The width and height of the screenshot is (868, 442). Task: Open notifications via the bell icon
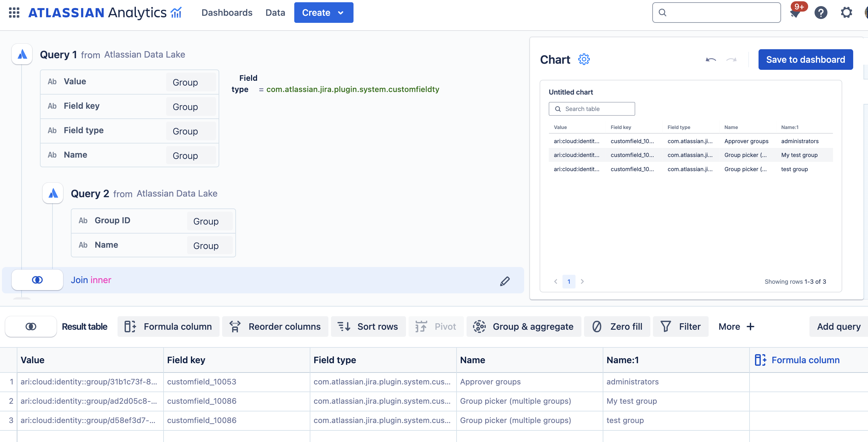pyautogui.click(x=796, y=14)
